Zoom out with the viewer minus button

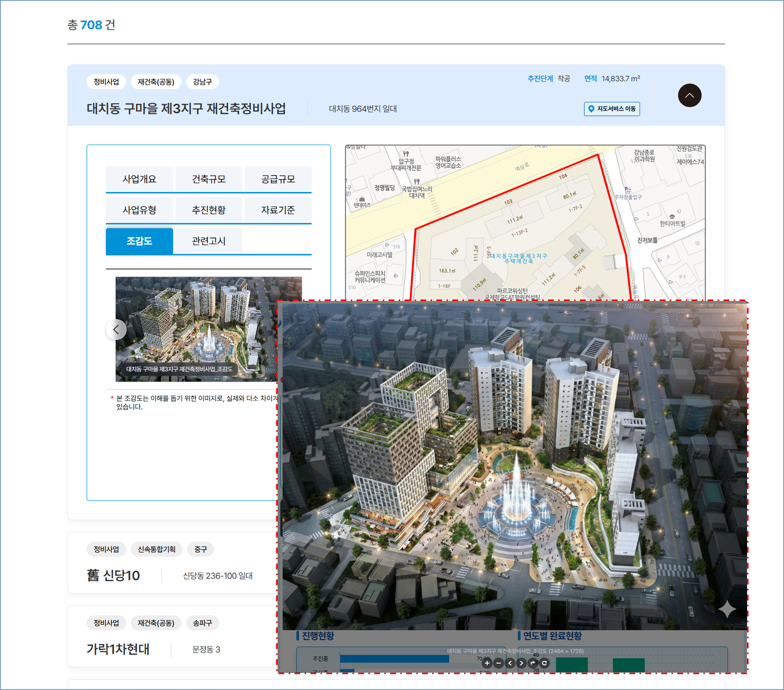pos(498,663)
